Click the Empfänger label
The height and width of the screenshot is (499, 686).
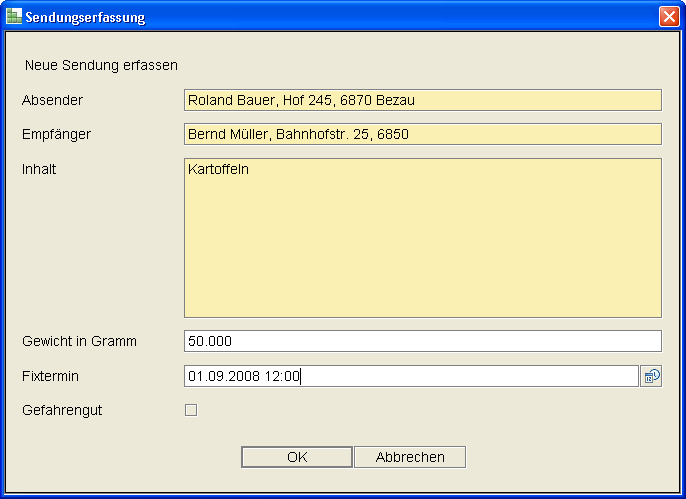(56, 134)
